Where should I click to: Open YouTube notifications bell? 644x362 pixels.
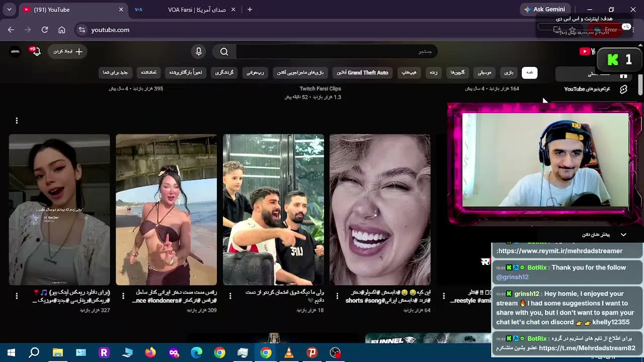click(x=35, y=51)
